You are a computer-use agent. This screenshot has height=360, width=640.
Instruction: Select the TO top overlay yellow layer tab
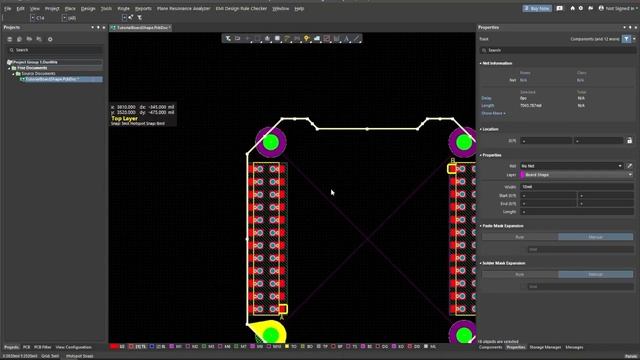point(291,347)
